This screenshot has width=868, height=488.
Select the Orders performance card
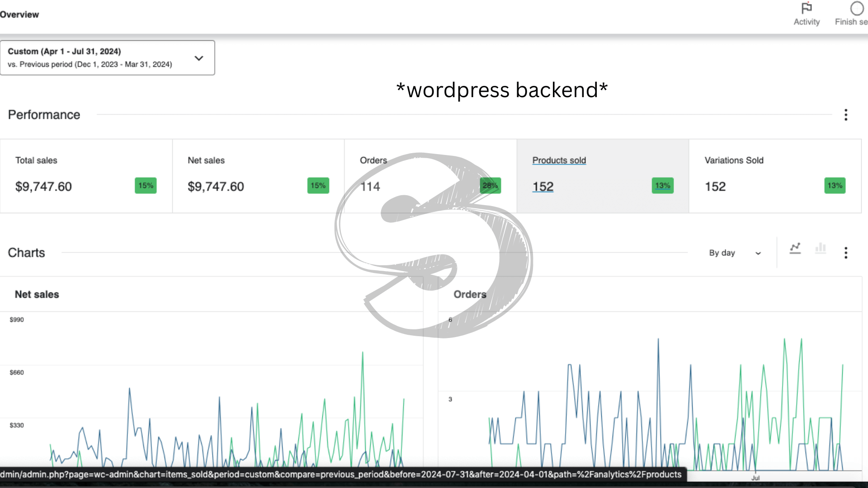[430, 176]
